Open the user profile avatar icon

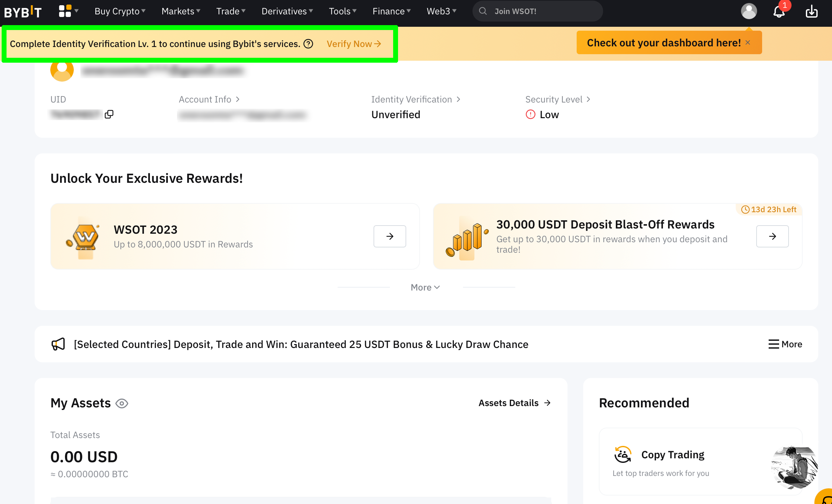(x=749, y=11)
